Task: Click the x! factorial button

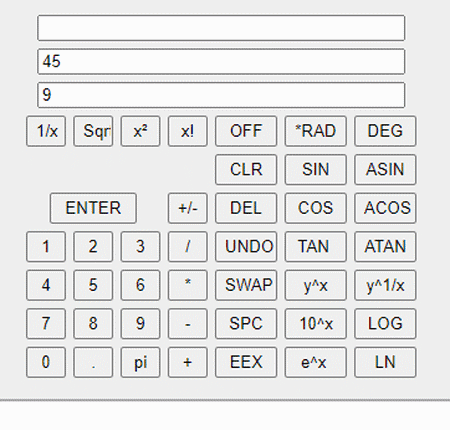Action: [188, 131]
